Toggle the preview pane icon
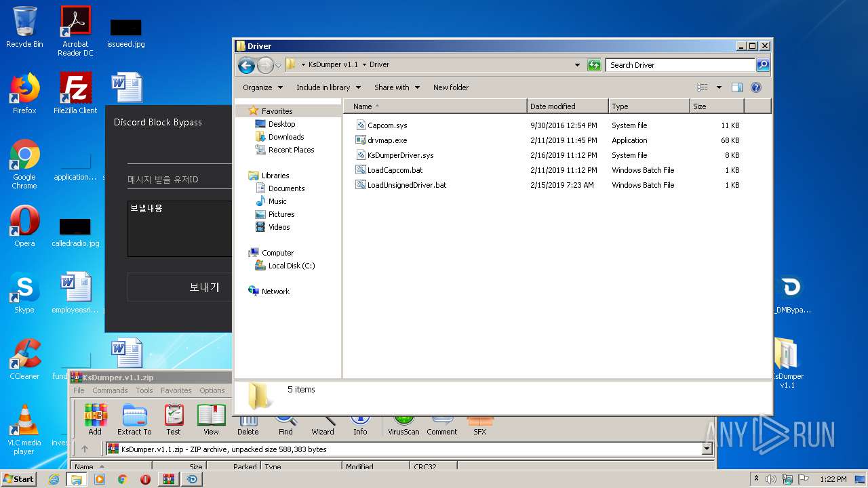868x488 pixels. click(x=737, y=87)
